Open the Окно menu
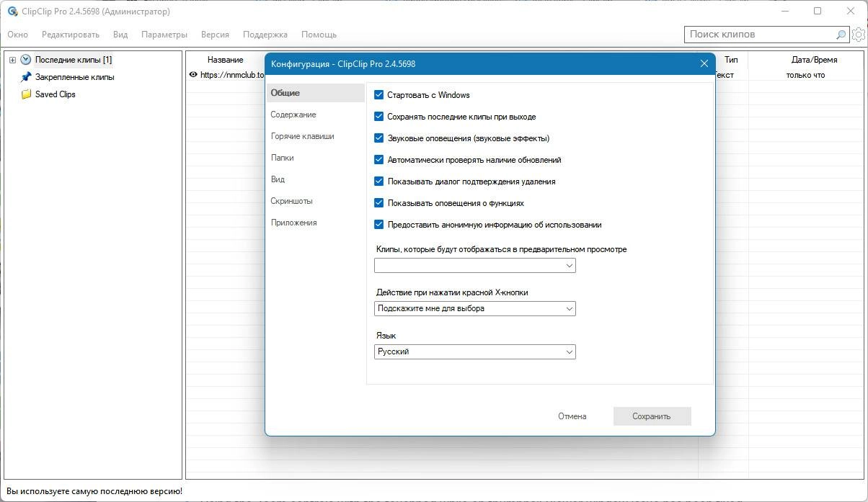This screenshot has height=502, width=868. 18,35
